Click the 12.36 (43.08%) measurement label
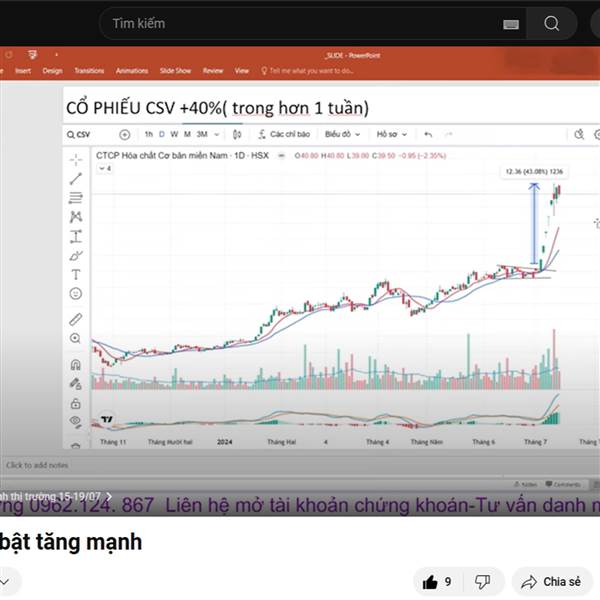Image resolution: width=600 pixels, height=600 pixels. point(534,172)
